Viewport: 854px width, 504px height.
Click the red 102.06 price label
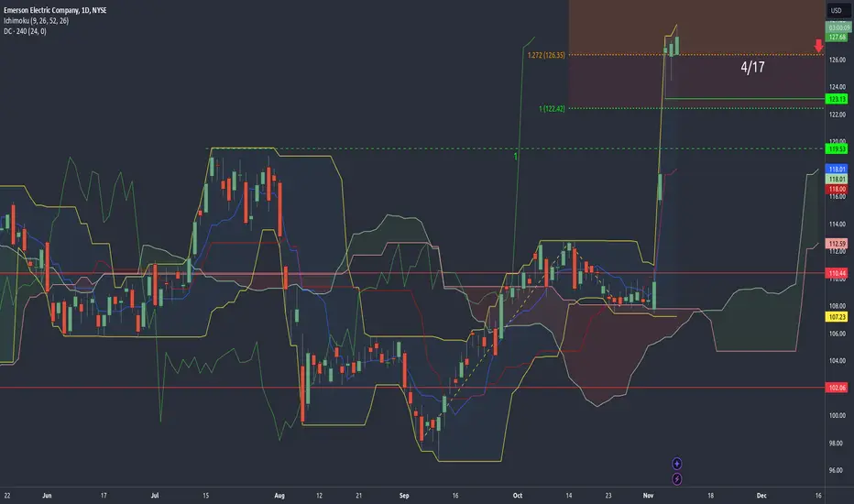tap(837, 388)
